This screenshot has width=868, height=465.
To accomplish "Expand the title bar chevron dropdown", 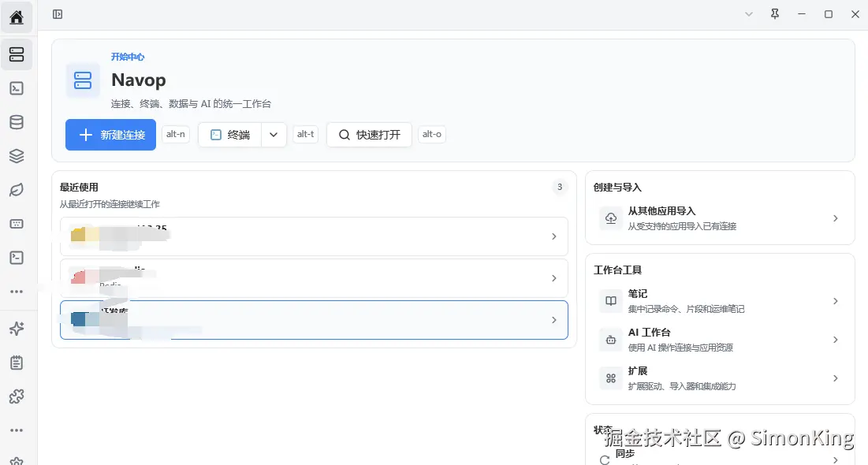I will (749, 14).
